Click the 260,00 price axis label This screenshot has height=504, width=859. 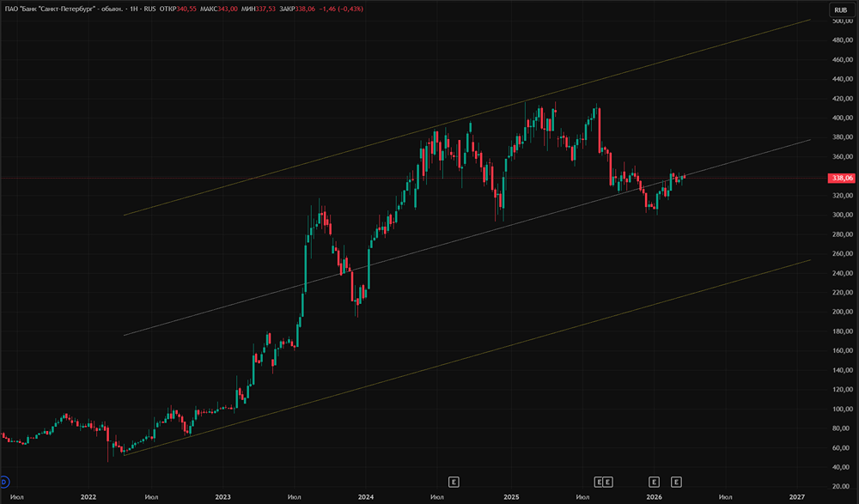point(842,253)
